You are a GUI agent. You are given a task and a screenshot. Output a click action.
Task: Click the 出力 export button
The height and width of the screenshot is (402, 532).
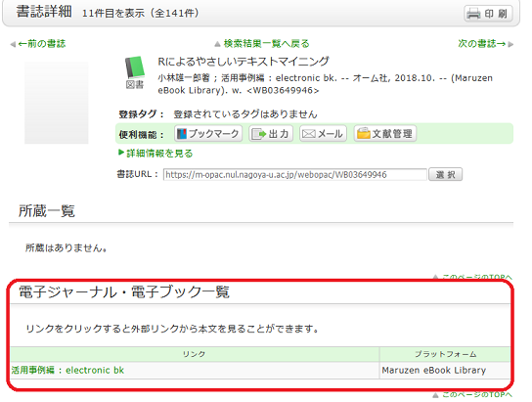point(271,134)
